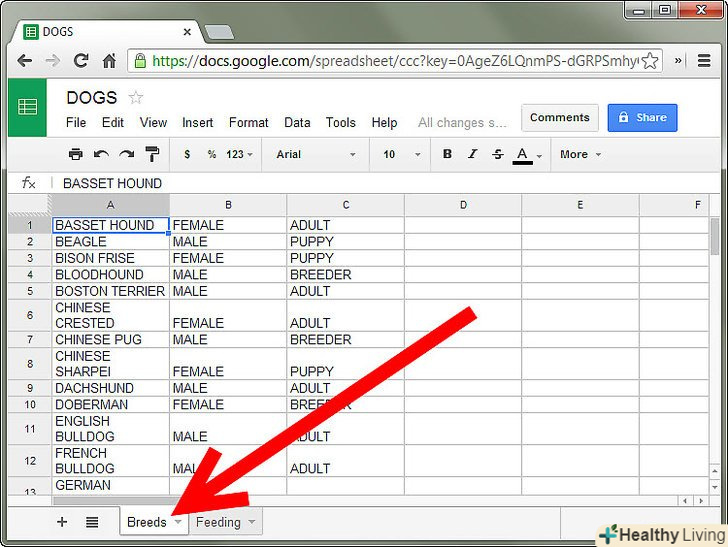Select column A header
The height and width of the screenshot is (547, 728).
tap(110, 205)
